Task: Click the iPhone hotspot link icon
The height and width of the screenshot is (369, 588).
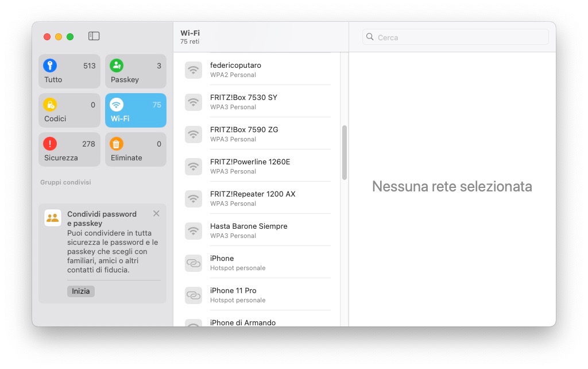Action: tap(194, 263)
